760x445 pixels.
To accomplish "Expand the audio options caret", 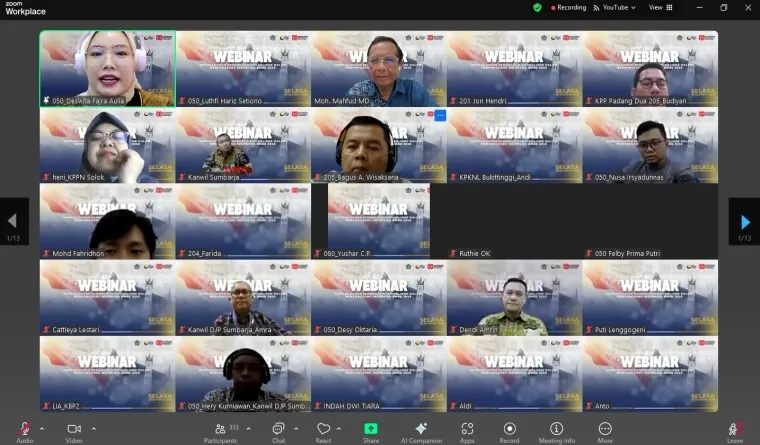I will [x=45, y=429].
